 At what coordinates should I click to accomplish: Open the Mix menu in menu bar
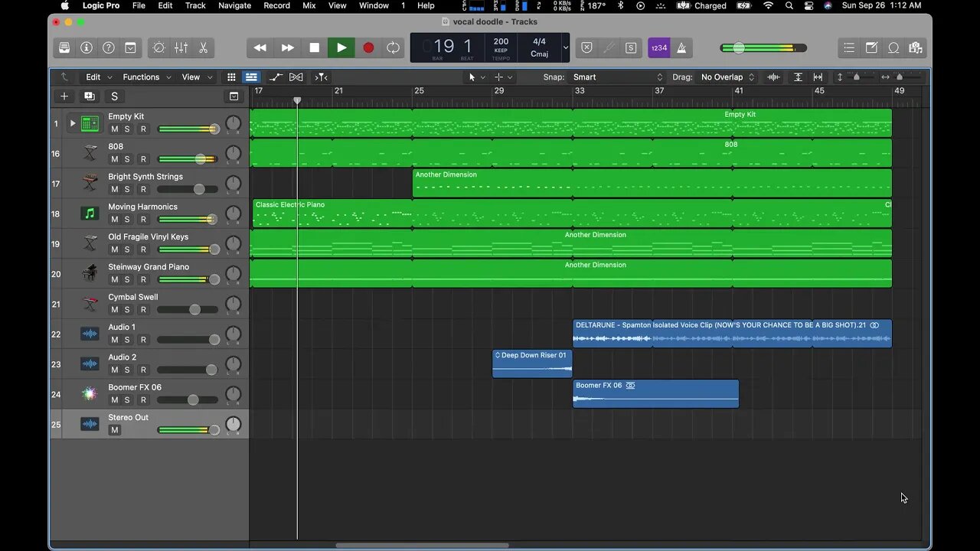point(309,5)
